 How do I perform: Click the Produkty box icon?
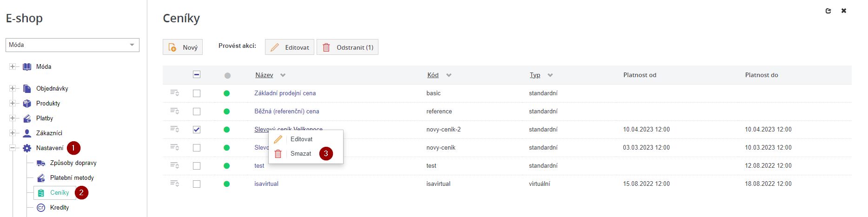[27, 104]
